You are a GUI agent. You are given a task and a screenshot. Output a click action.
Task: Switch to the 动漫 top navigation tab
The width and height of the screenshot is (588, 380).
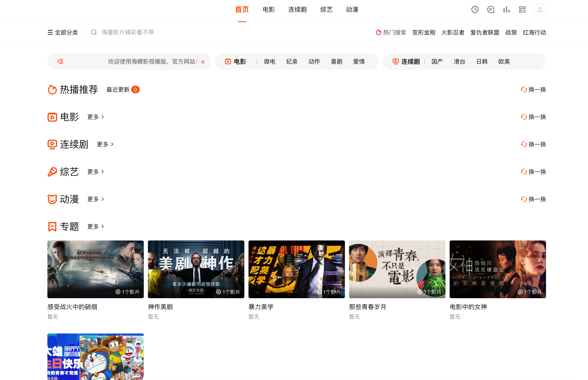tap(352, 10)
